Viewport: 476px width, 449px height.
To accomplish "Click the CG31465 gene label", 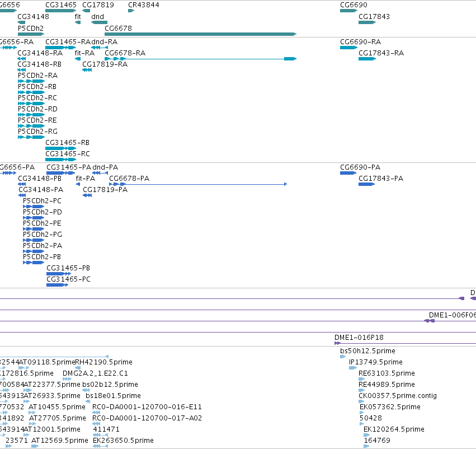I will [x=61, y=5].
